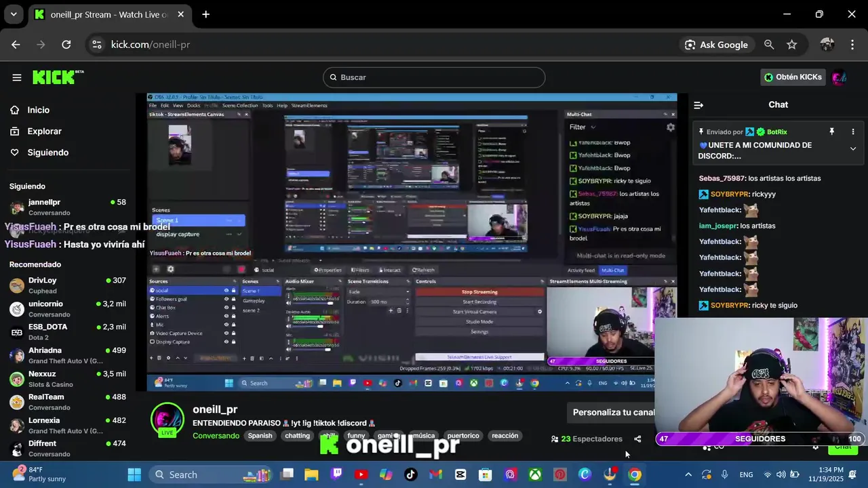
Task: Open a new browser tab
Action: (x=205, y=14)
